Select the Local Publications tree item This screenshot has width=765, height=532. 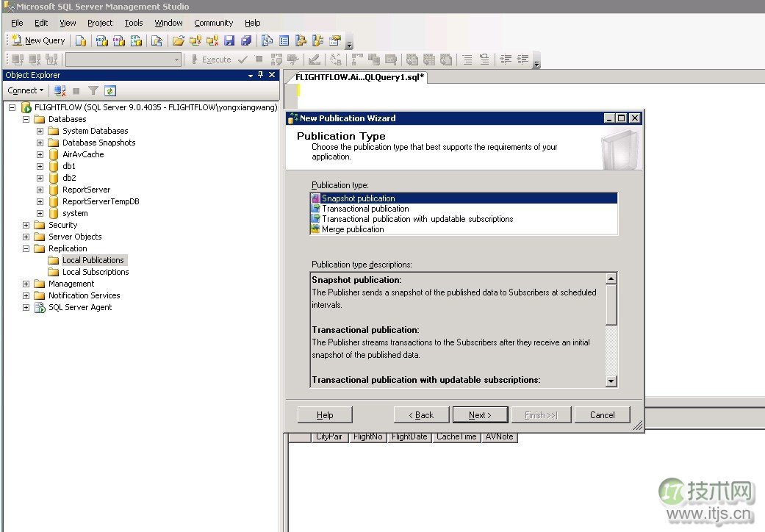[93, 260]
